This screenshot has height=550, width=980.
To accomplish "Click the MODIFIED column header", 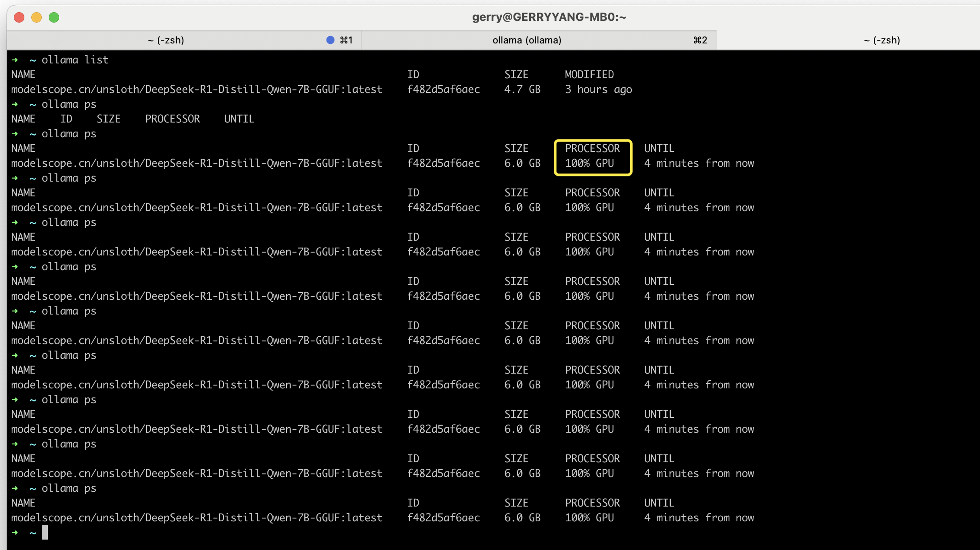I will [x=589, y=74].
